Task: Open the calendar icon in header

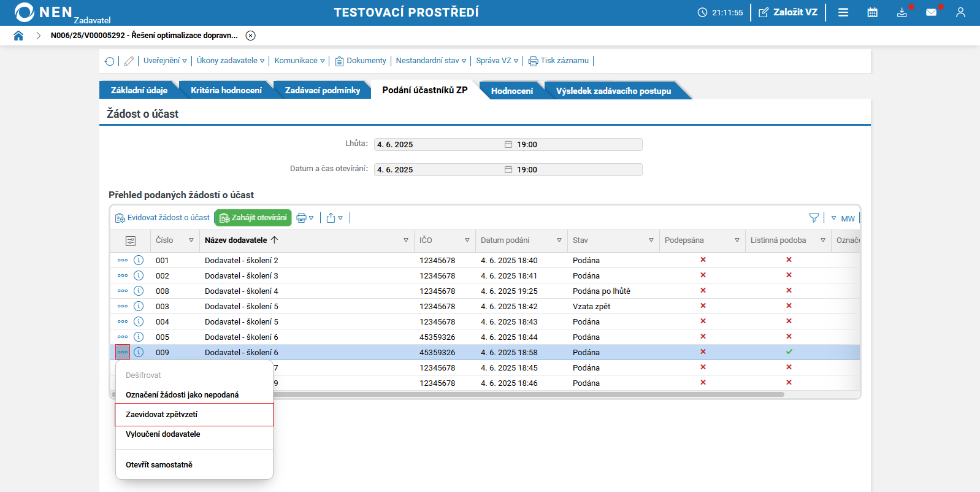Action: pos(872,12)
